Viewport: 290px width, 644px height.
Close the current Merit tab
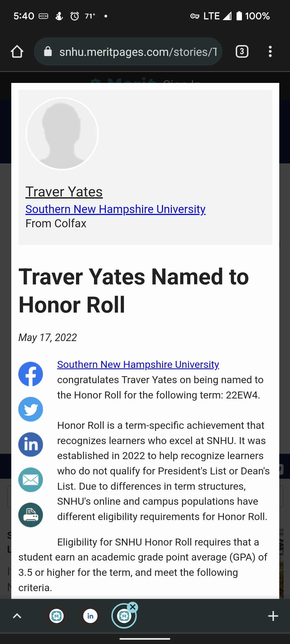pyautogui.click(x=133, y=607)
